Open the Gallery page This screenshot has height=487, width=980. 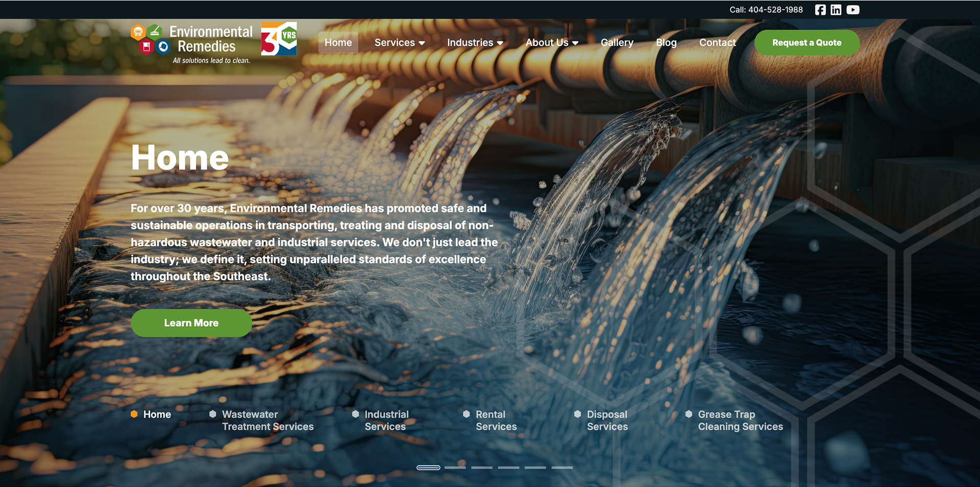tap(617, 42)
